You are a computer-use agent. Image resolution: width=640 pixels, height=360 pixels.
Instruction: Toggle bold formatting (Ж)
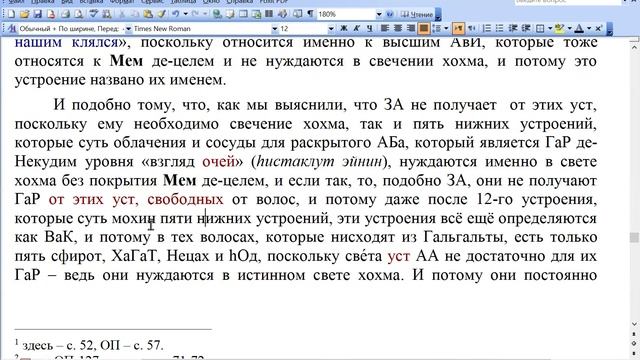344,28
